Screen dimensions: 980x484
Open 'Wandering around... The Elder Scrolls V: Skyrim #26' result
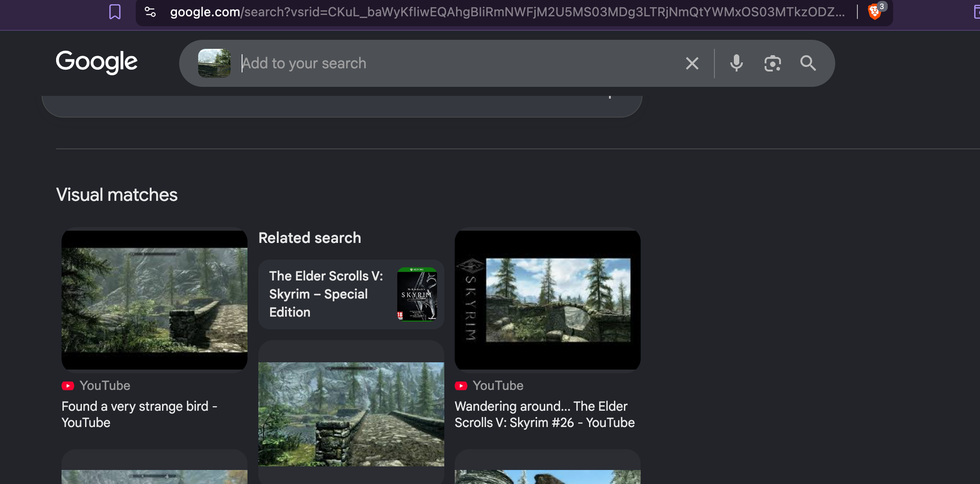[545, 414]
